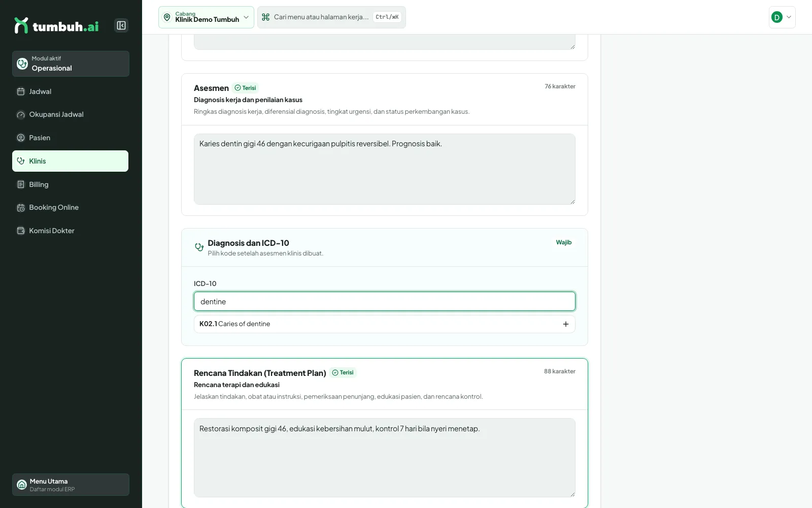The width and height of the screenshot is (812, 508).
Task: Click the Ctrl/⌘K shortcut hint
Action: tap(387, 17)
